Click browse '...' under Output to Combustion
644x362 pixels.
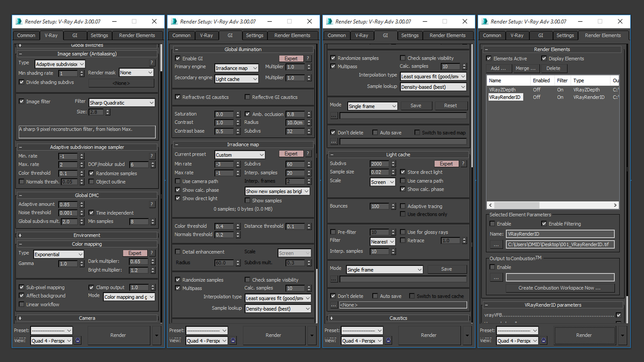click(496, 277)
